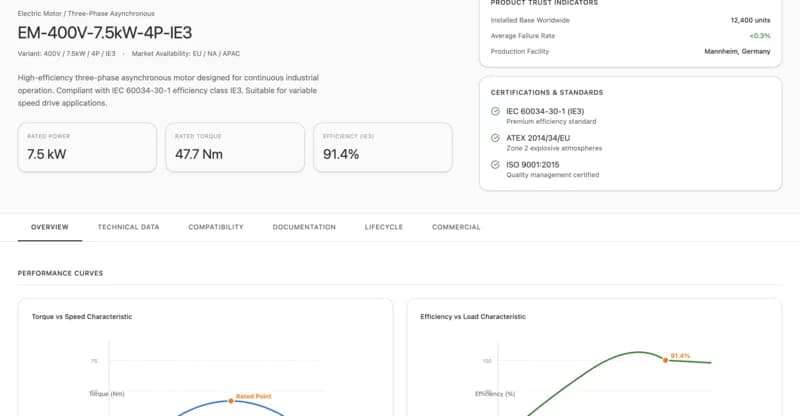Click the Efficiency (IE3) 91.4% card
Screen dimensions: 800x416
[381, 148]
